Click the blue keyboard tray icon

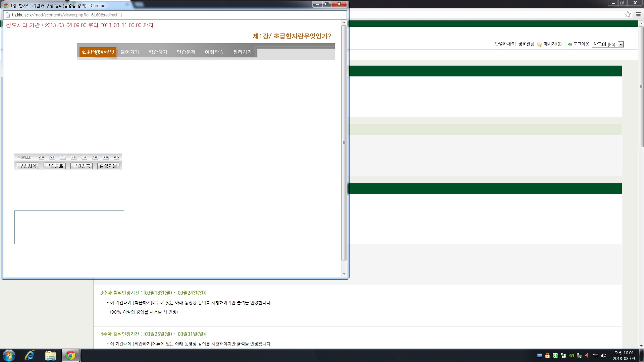click(x=539, y=356)
